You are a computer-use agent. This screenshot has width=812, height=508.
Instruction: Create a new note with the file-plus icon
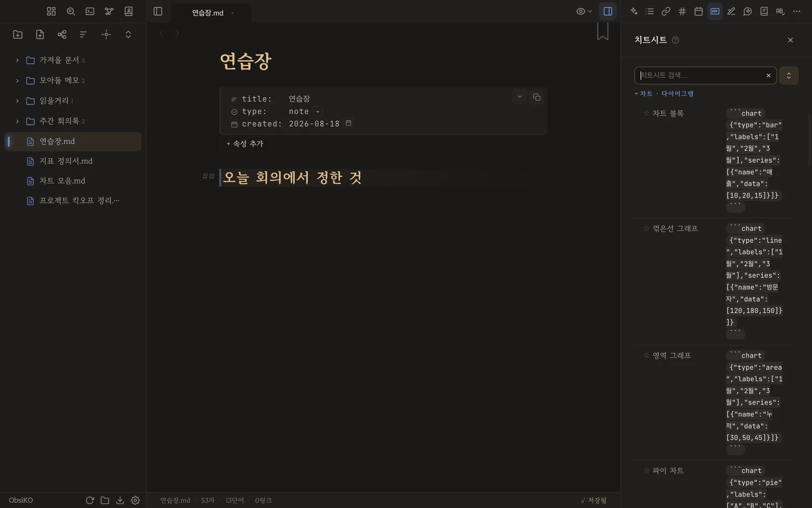point(40,35)
